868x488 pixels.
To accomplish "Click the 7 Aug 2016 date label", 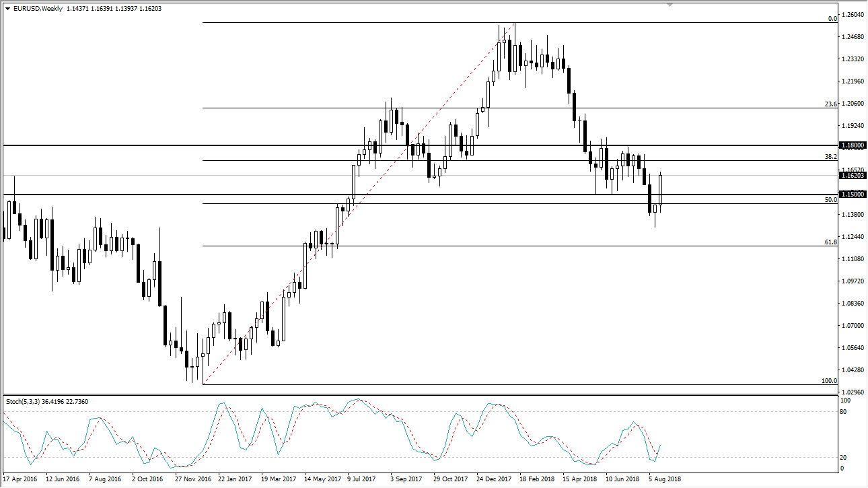I will [x=105, y=479].
